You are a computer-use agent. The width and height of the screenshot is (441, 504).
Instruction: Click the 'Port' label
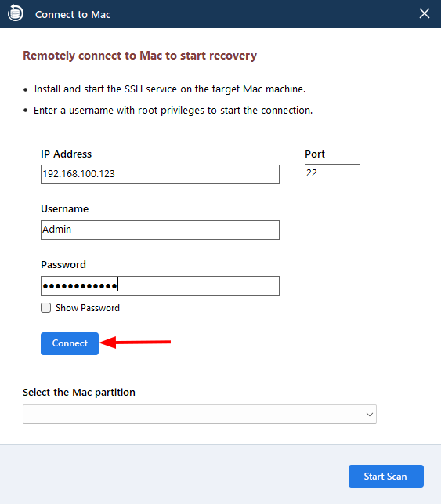tap(315, 154)
